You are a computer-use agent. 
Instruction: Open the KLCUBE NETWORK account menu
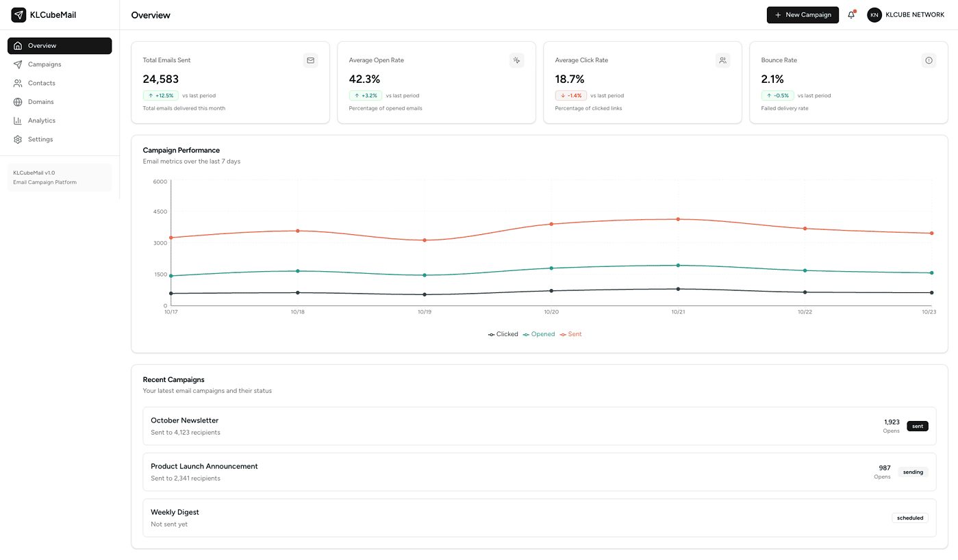point(915,15)
